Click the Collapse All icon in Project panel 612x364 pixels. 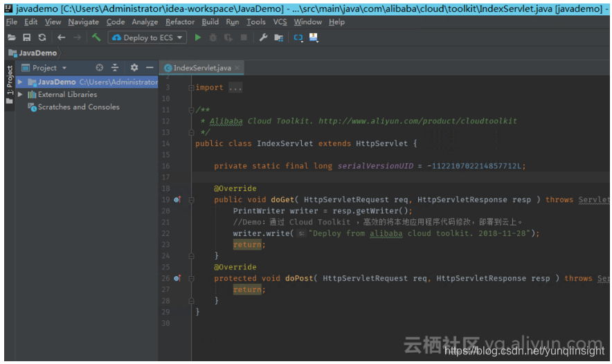point(115,68)
